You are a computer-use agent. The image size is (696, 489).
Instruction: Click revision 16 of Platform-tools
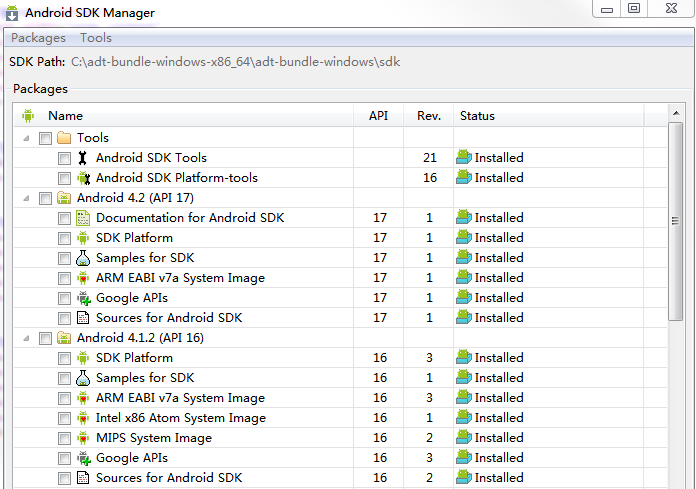pyautogui.click(x=429, y=177)
